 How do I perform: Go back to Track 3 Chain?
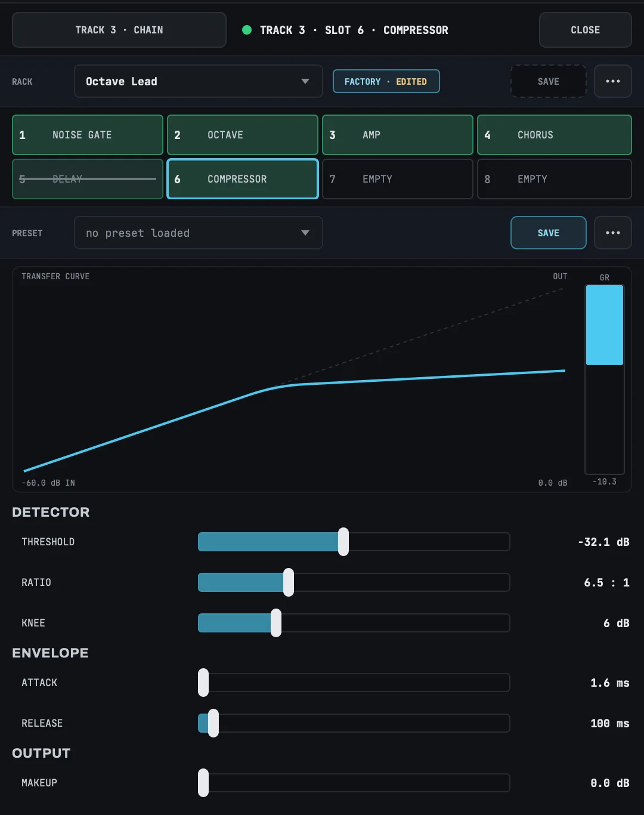(x=119, y=30)
